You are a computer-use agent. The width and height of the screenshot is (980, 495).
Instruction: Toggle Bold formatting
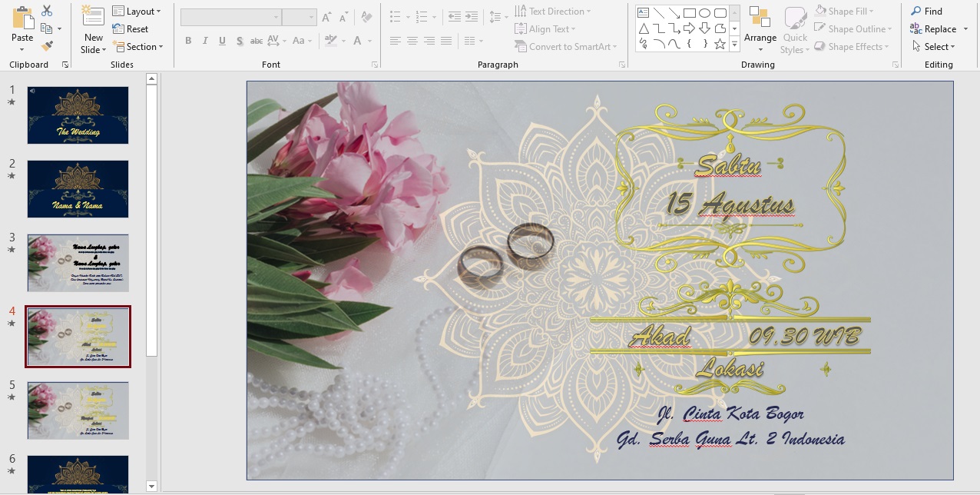click(x=188, y=41)
